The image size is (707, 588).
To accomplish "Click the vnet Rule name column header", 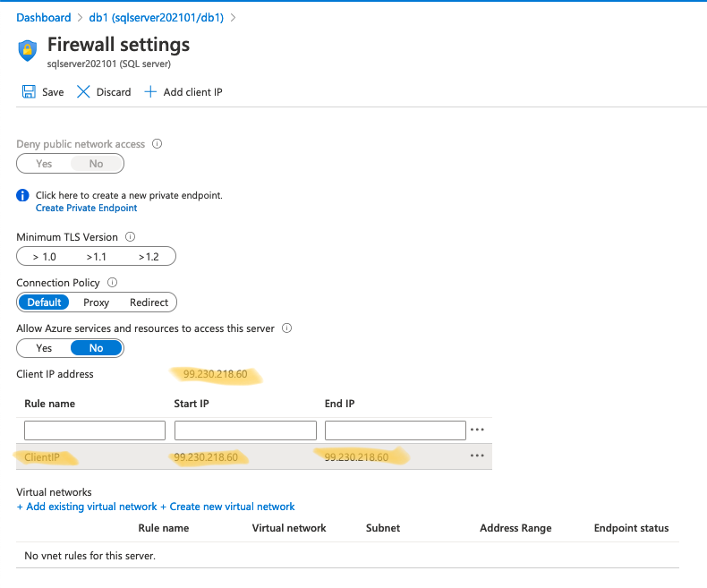I will coord(164,528).
